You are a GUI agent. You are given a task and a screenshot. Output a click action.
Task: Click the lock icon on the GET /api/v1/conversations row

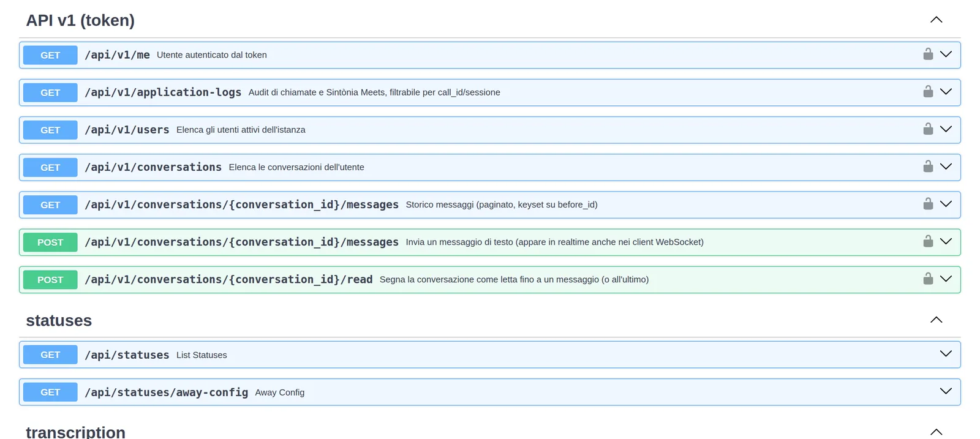[928, 166]
